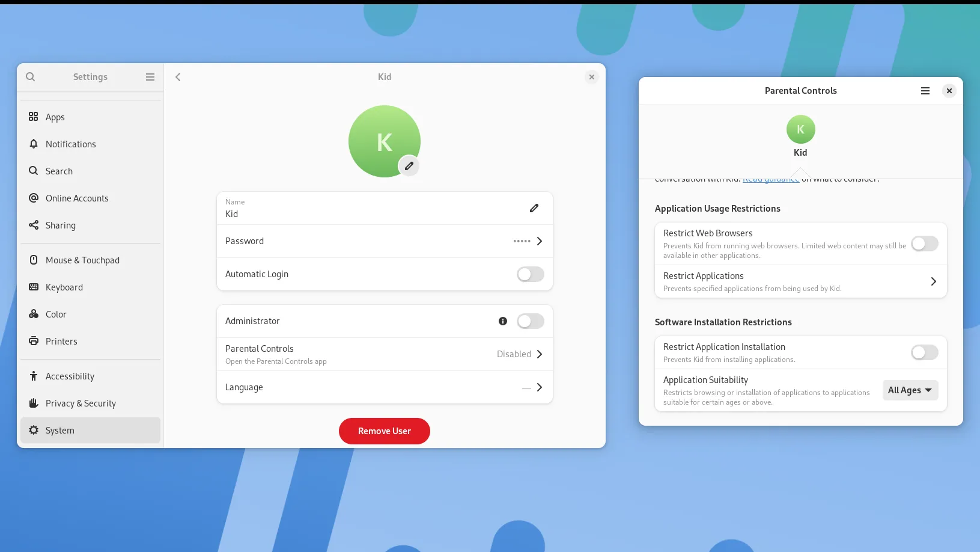Enable Restrict Application Installation switch
The width and height of the screenshot is (980, 552).
click(x=925, y=352)
